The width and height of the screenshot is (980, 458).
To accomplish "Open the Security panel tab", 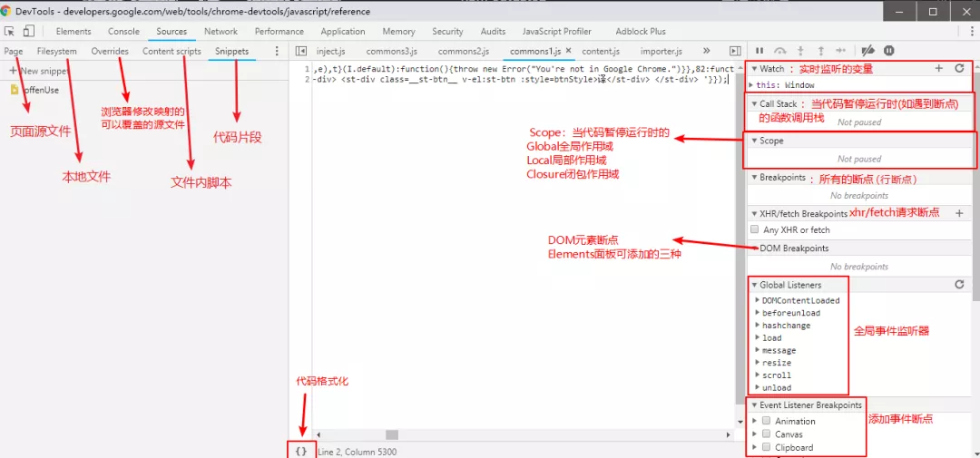I will pos(447,31).
